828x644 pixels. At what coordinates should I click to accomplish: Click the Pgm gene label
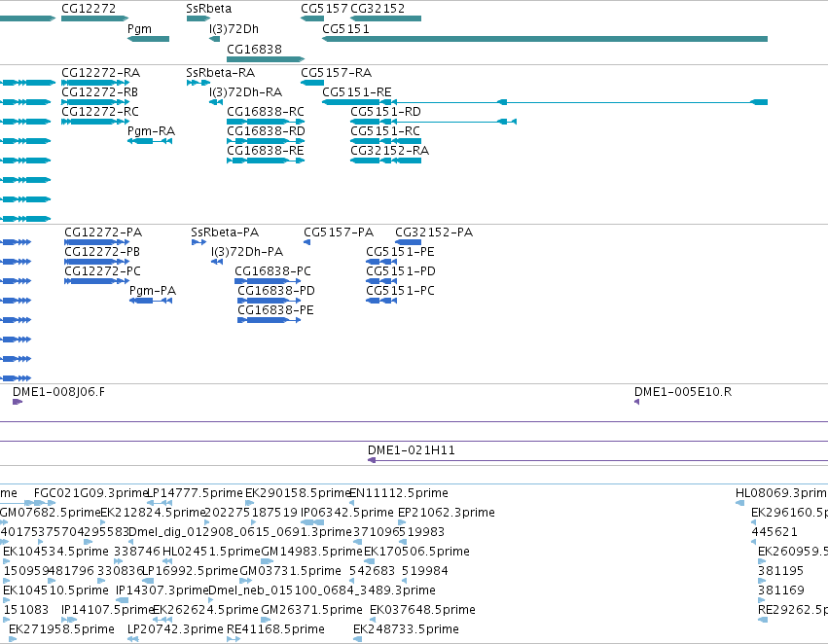(x=139, y=29)
